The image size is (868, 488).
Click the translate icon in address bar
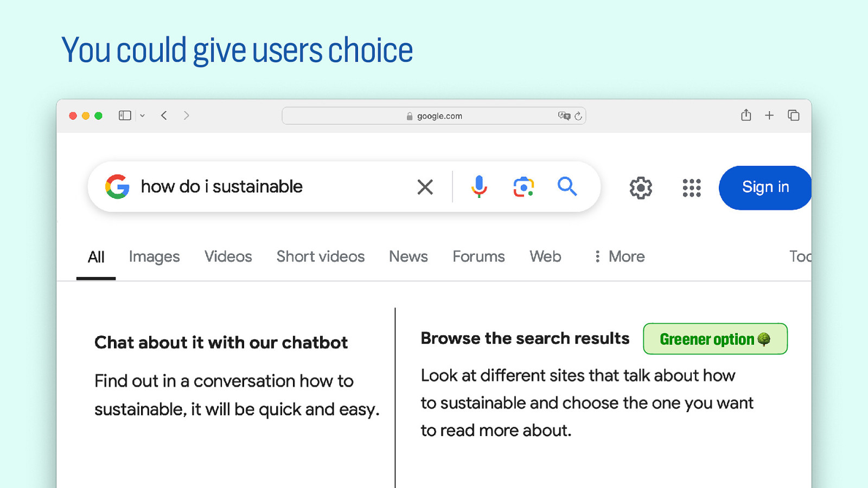[564, 115]
